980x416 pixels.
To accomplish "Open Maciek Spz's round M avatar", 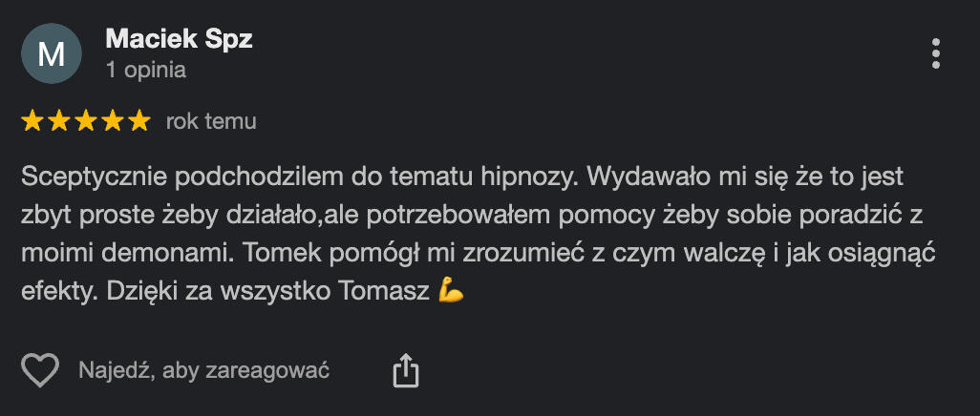I will point(52,53).
